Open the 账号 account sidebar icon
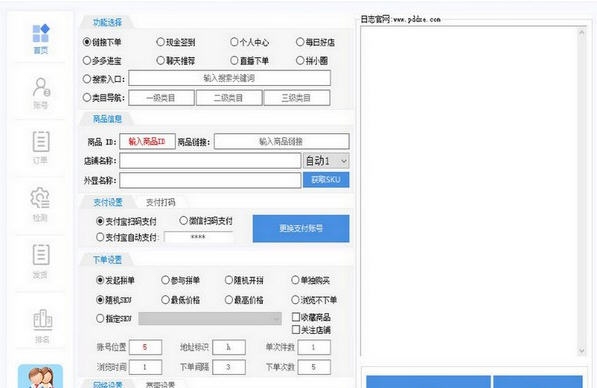The height and width of the screenshot is (388, 597). pos(41,93)
